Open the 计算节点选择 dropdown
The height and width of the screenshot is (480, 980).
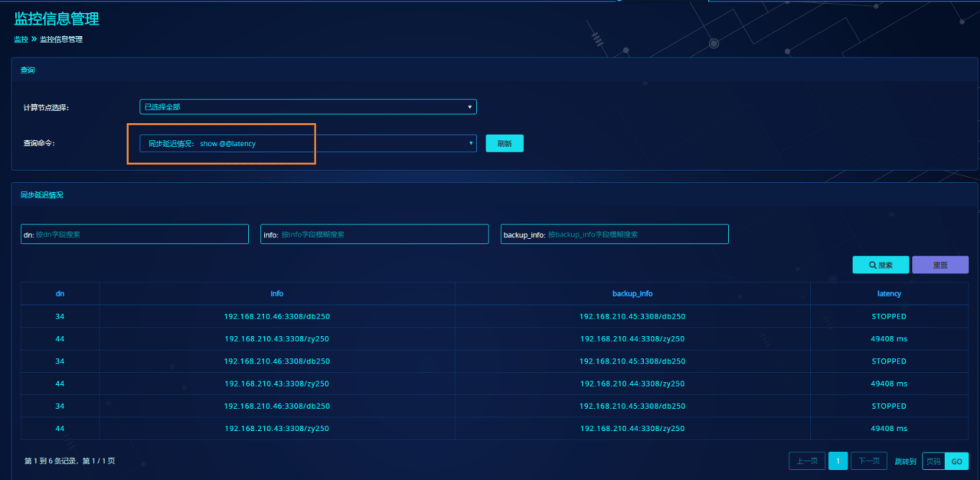pyautogui.click(x=307, y=107)
